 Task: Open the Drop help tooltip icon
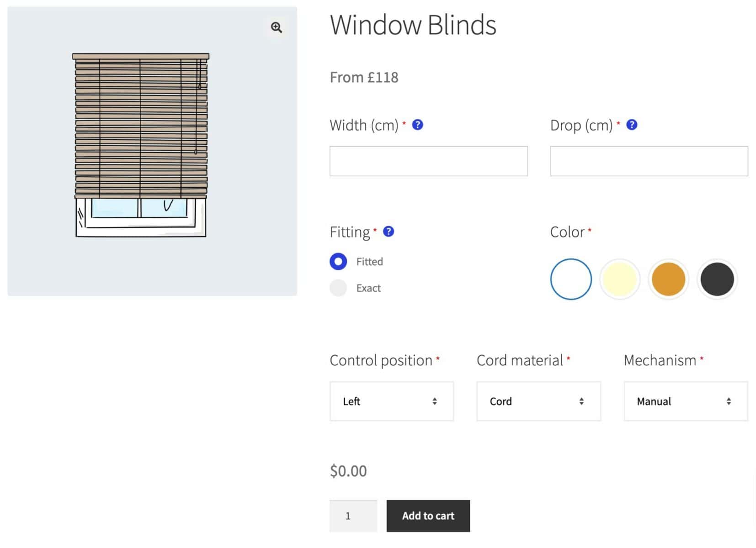[x=632, y=125]
